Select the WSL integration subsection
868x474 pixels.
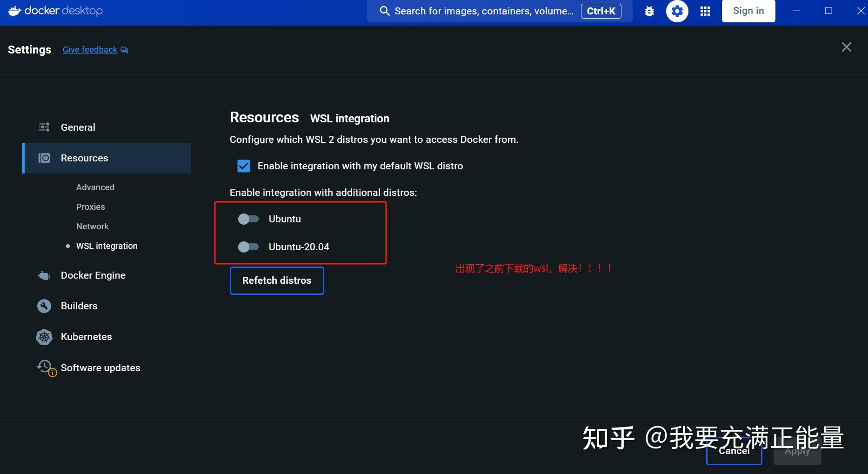tap(107, 246)
